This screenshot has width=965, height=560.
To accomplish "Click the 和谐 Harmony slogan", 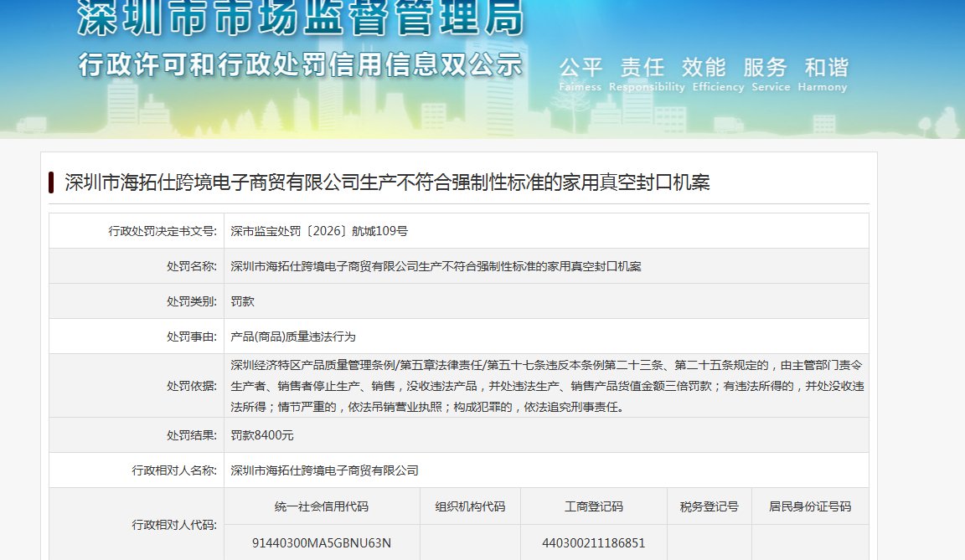I will (823, 74).
